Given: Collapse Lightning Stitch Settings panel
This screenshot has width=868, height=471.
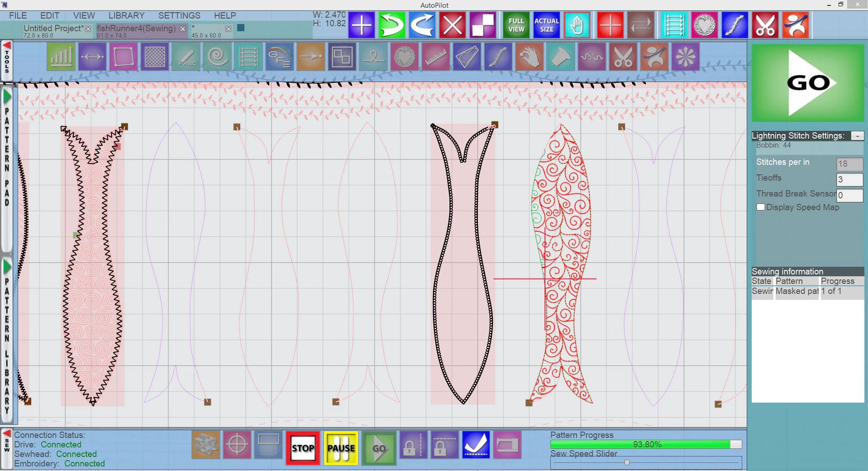Looking at the screenshot, I should click(x=857, y=136).
